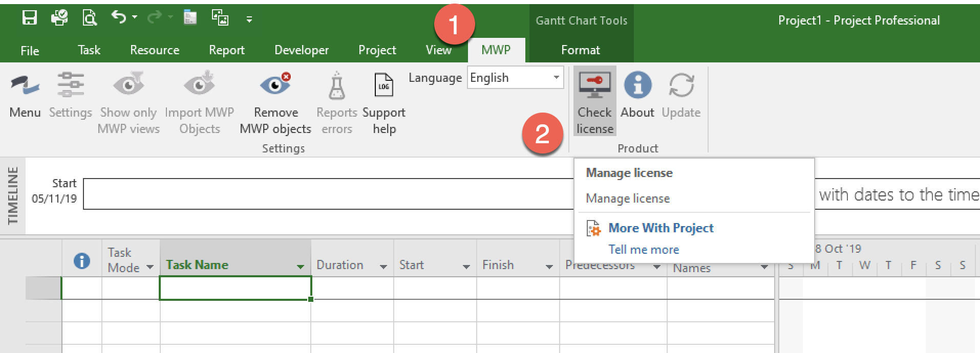Click the Save icon in quick access toolbar
The height and width of the screenshot is (353, 980).
30,18
